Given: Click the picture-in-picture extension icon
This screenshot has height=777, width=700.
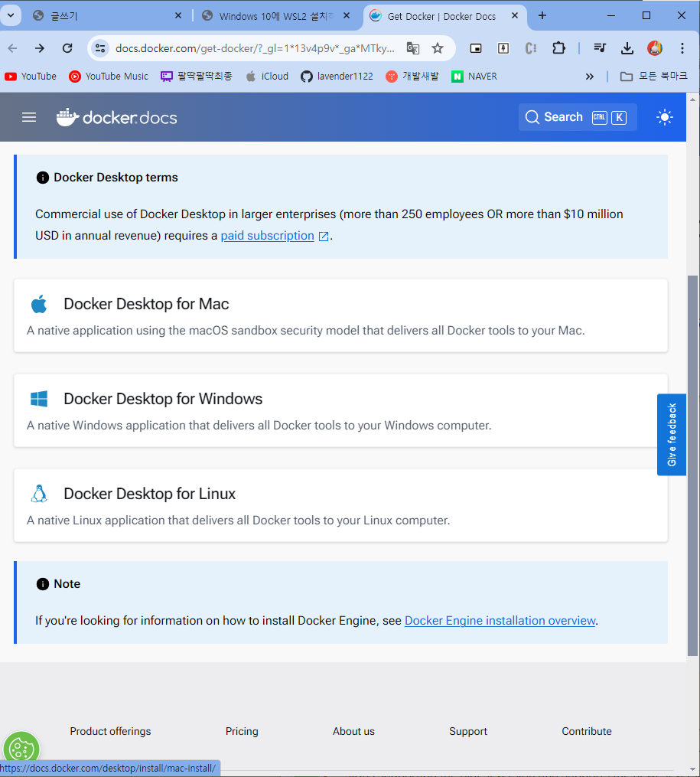Looking at the screenshot, I should [x=475, y=48].
